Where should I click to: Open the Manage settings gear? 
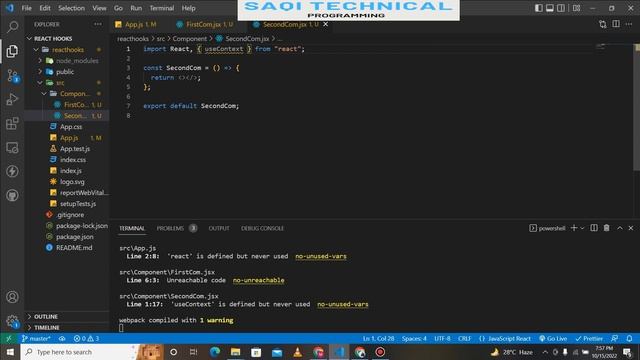[x=12, y=321]
